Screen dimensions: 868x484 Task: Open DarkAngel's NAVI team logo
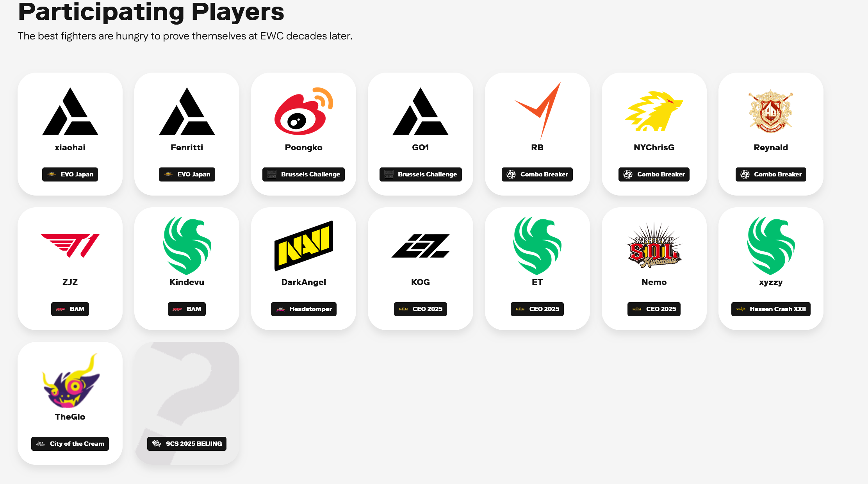pos(304,246)
